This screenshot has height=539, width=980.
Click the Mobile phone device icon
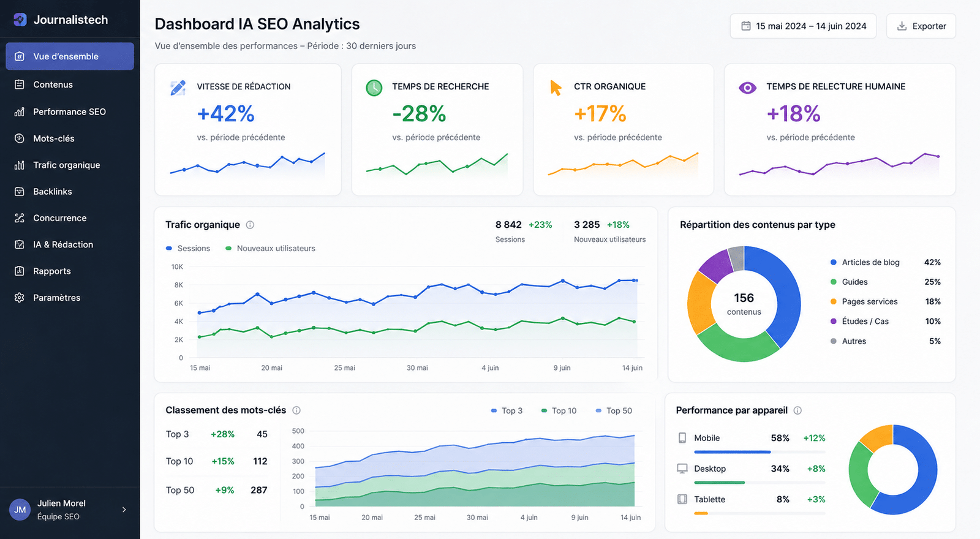point(682,438)
